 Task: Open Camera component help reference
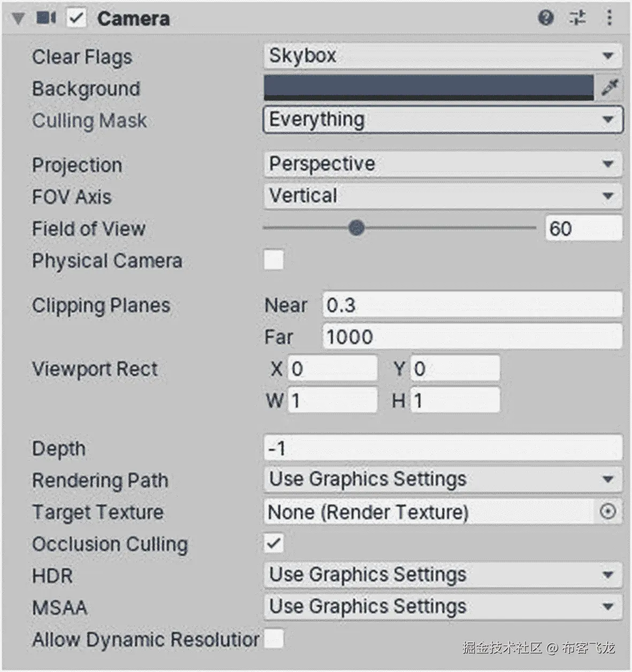[545, 18]
